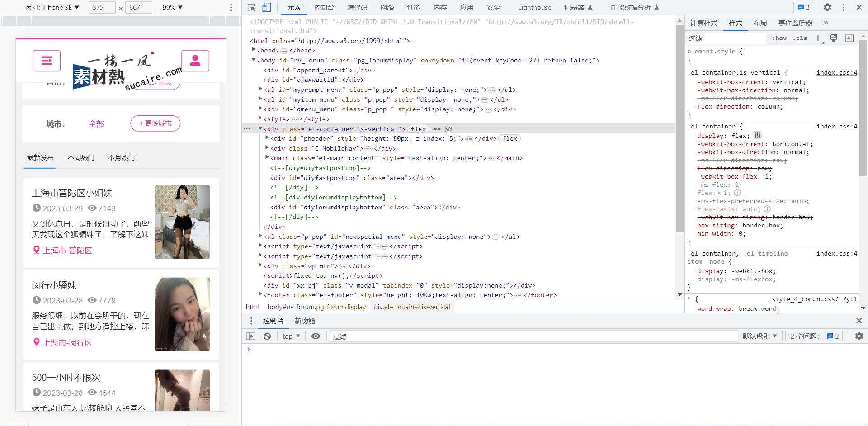Viewport: 868px width, 426px height.
Task: Clear console with the ban icon
Action: pyautogui.click(x=267, y=336)
